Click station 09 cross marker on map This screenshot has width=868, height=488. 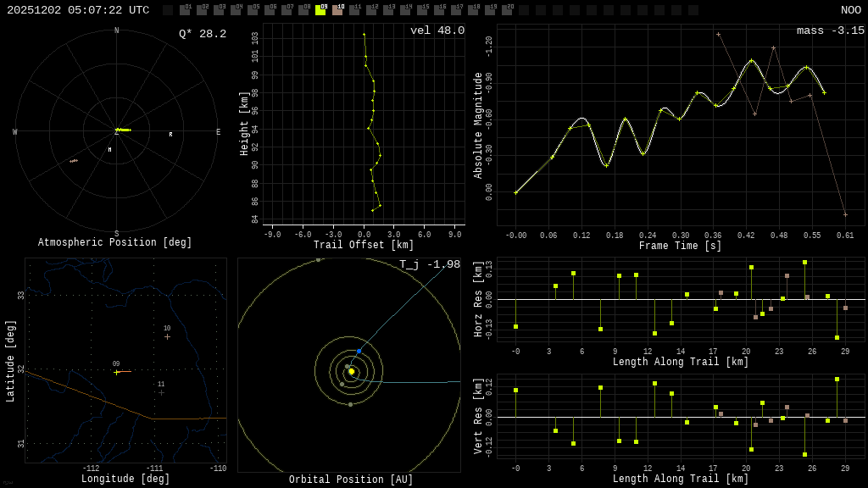tap(117, 372)
